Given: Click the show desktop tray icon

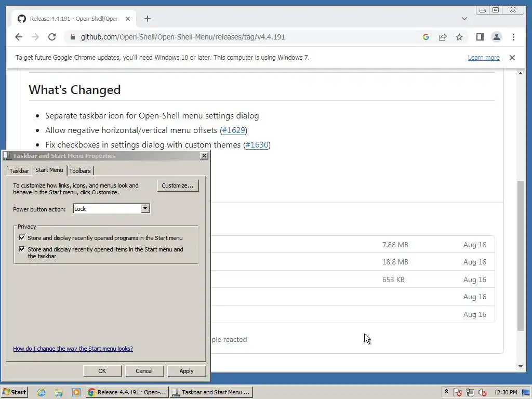Looking at the screenshot, I should [526, 393].
